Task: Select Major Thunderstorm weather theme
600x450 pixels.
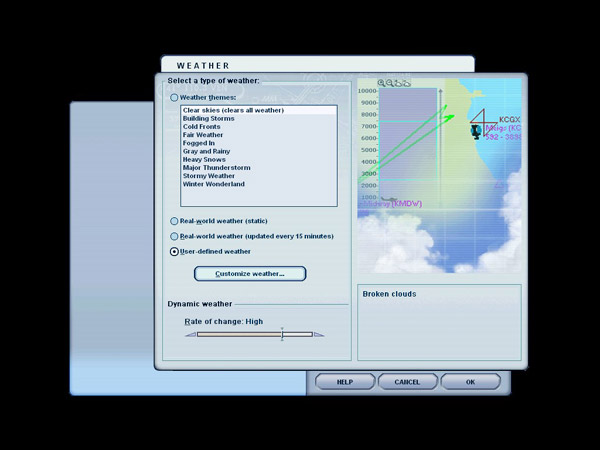Action: pos(216,167)
